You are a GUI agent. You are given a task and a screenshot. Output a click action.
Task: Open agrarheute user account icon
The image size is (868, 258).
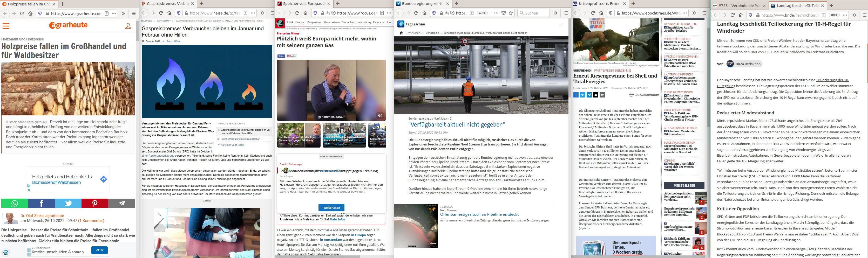(x=128, y=26)
